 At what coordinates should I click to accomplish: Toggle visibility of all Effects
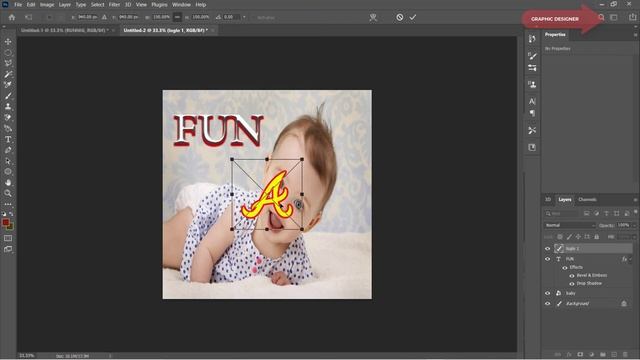click(x=565, y=268)
